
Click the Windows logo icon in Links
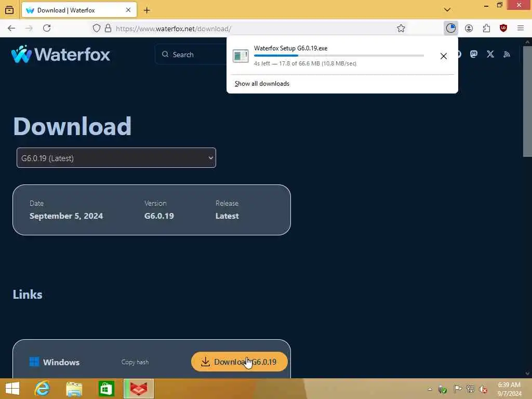34,362
